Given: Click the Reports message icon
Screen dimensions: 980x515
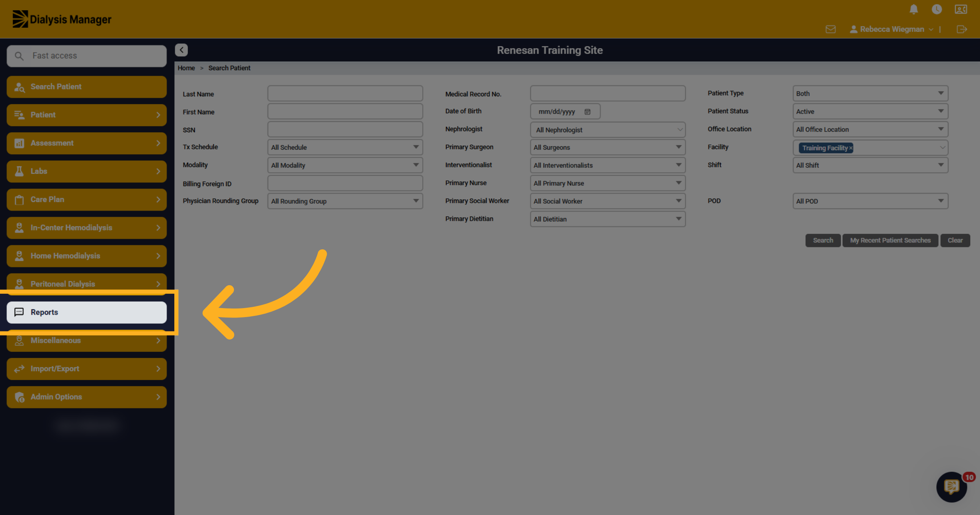Looking at the screenshot, I should click(19, 312).
